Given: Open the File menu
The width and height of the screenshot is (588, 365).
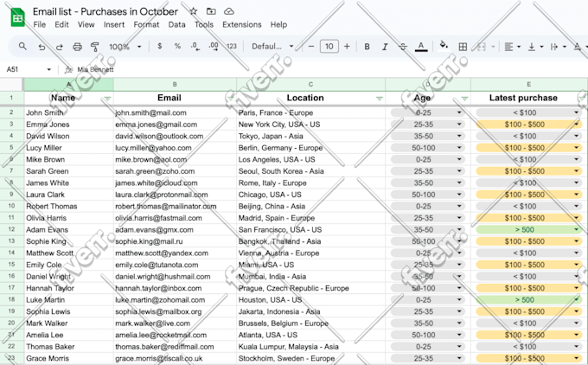Looking at the screenshot, I should click(x=40, y=25).
